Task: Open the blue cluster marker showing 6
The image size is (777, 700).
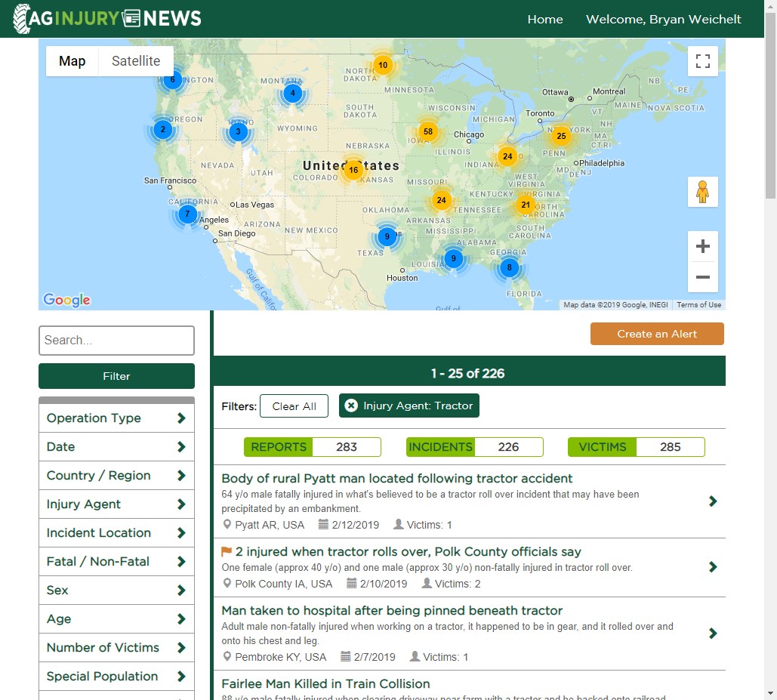Action: click(x=172, y=79)
